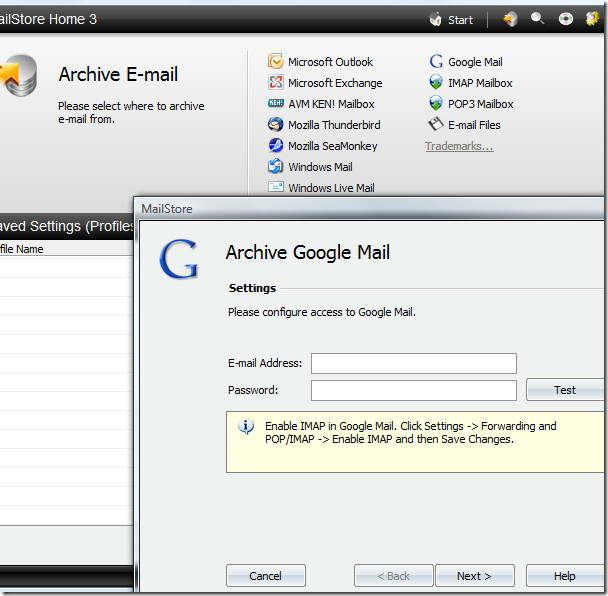Choose the Mozilla SeaMonkey icon
Screen dimensions: 608x596
click(276, 146)
